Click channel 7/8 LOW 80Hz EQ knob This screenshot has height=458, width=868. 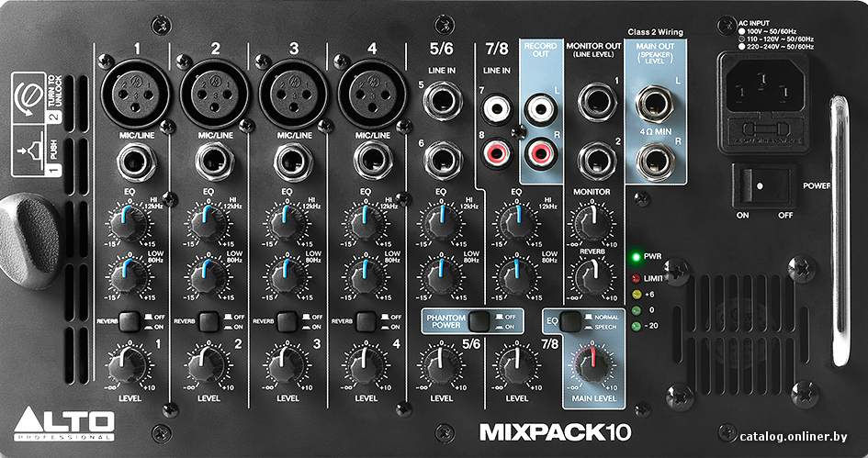tap(517, 275)
